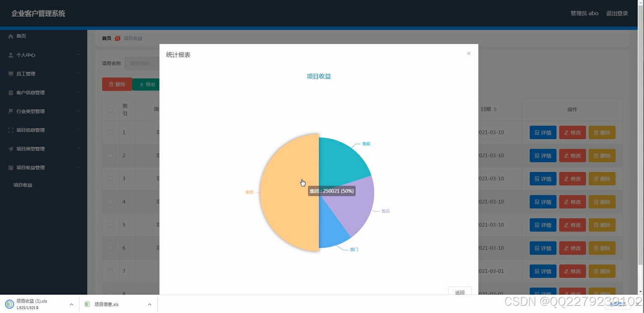Select the 项目收益管理 chart icon
This screenshot has height=313, width=644.
click(x=10, y=167)
